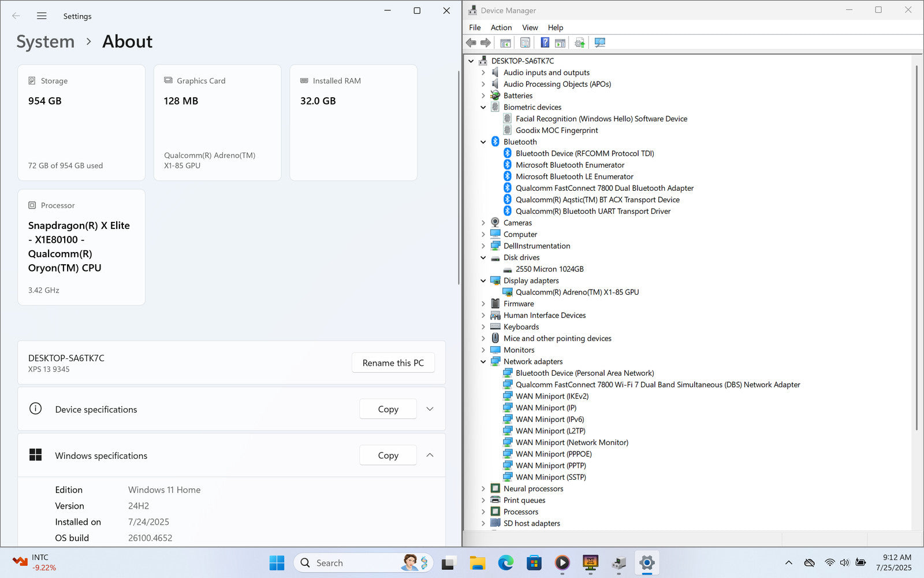
Task: Open the clock showing 9:12 AM
Action: pyautogui.click(x=894, y=563)
